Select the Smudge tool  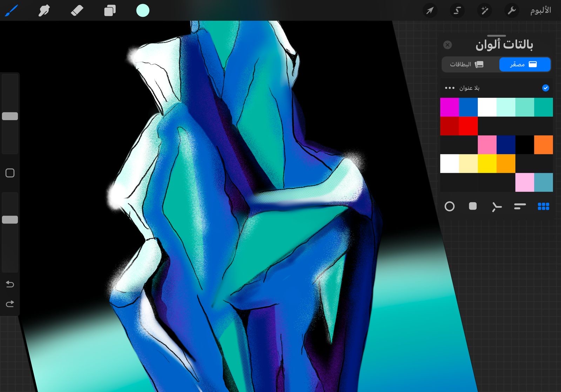pos(44,11)
